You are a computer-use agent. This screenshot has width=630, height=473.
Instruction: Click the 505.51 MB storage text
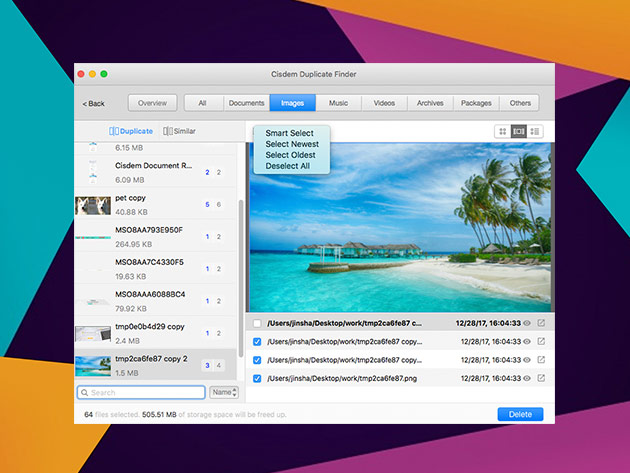(159, 414)
